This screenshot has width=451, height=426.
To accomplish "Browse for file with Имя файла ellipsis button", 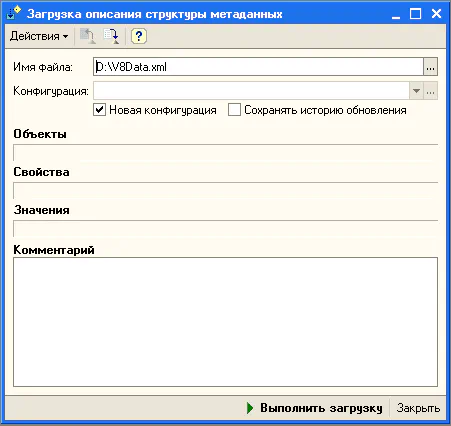I will pos(430,67).
